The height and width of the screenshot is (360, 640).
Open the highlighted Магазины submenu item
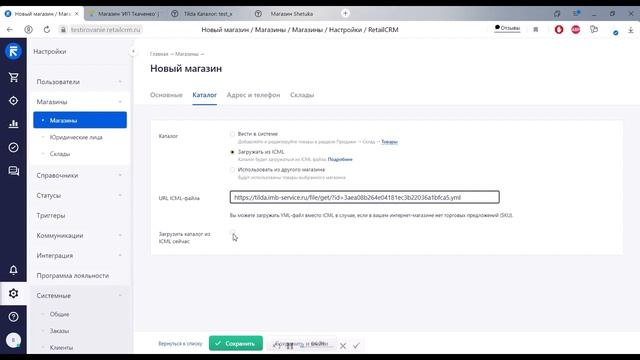[x=80, y=120]
